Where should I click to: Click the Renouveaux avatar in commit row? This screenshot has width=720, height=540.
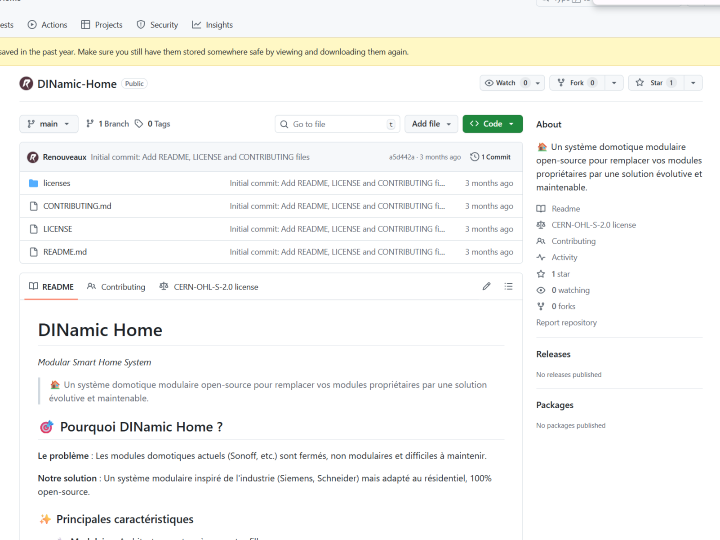click(x=33, y=157)
